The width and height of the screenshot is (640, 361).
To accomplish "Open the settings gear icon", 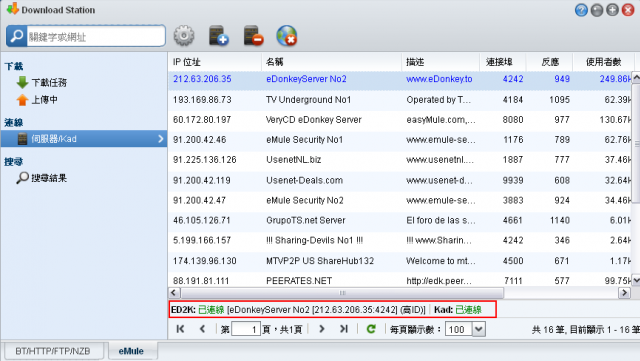I will point(184,36).
